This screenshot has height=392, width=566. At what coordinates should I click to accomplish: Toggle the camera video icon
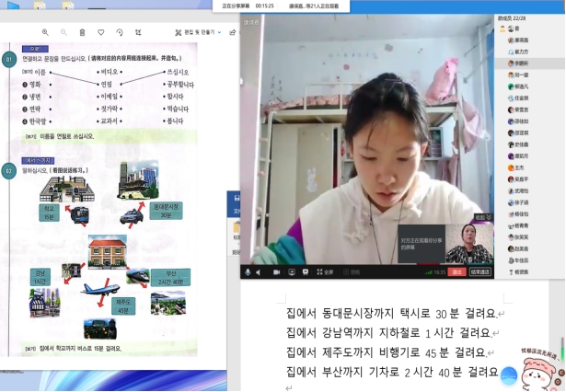pyautogui.click(x=275, y=272)
